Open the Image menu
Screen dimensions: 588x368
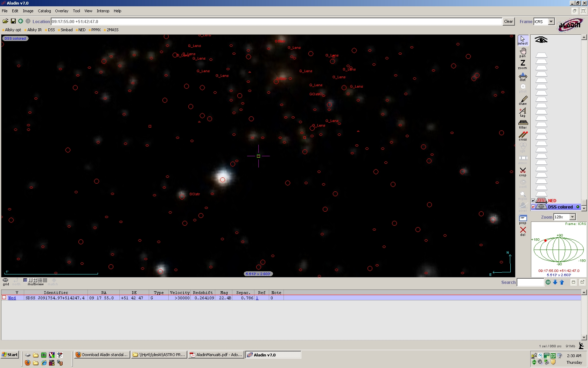click(x=28, y=11)
